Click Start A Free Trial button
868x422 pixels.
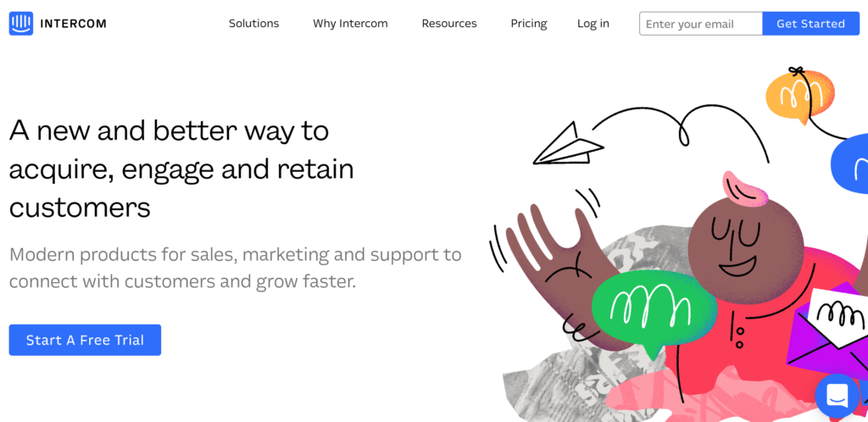click(85, 340)
